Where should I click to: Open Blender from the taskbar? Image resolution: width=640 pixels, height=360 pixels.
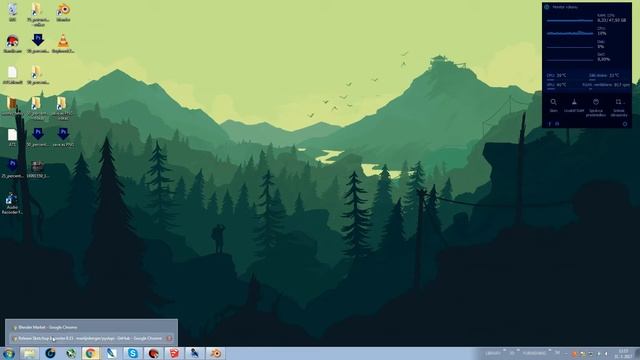click(216, 353)
